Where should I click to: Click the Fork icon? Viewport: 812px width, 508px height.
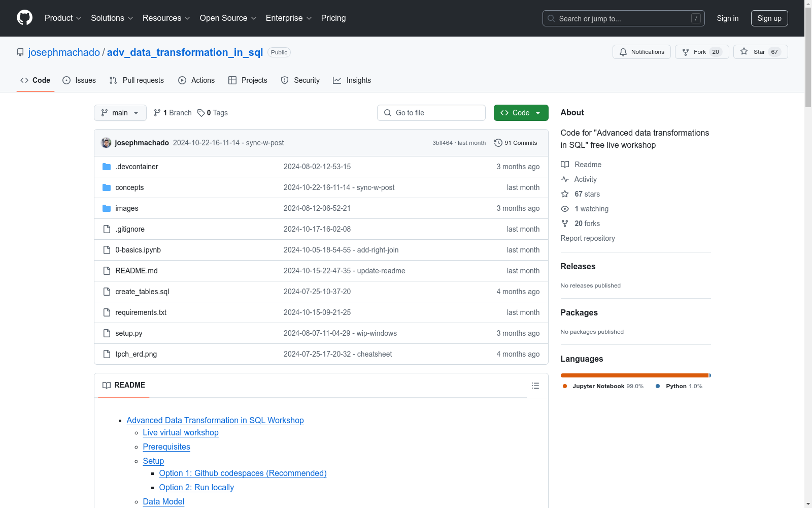[686, 52]
